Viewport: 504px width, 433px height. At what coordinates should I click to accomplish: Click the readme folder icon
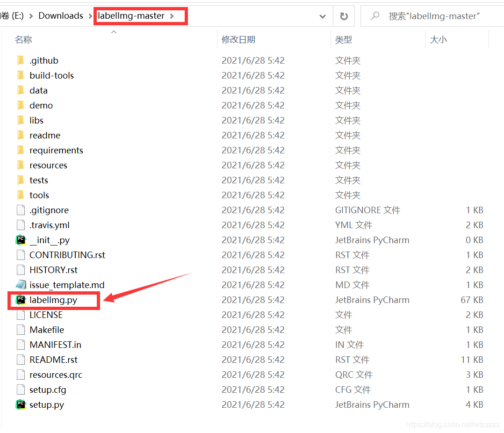click(x=21, y=135)
